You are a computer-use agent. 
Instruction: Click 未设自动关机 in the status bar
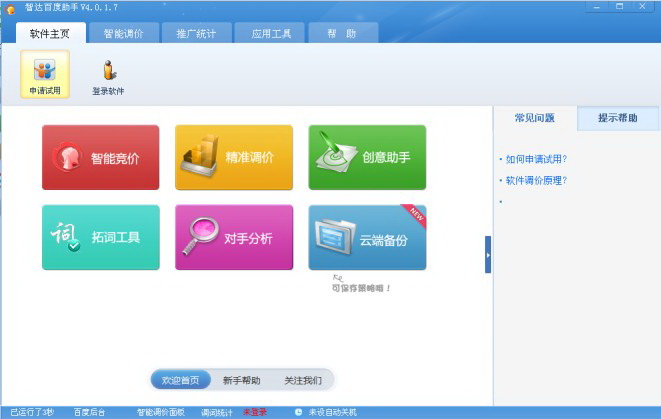[x=333, y=412]
